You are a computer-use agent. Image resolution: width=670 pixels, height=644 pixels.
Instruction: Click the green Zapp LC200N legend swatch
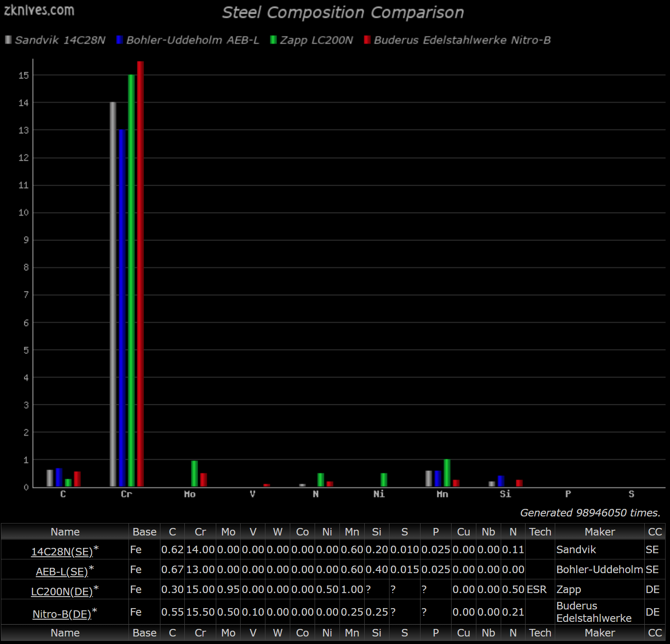click(273, 40)
